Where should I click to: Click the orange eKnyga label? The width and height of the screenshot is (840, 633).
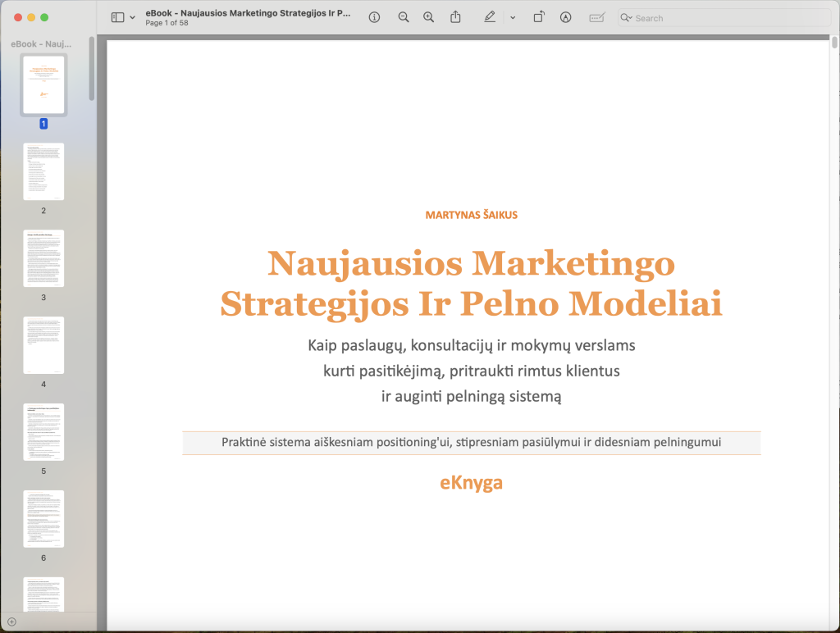coord(472,482)
